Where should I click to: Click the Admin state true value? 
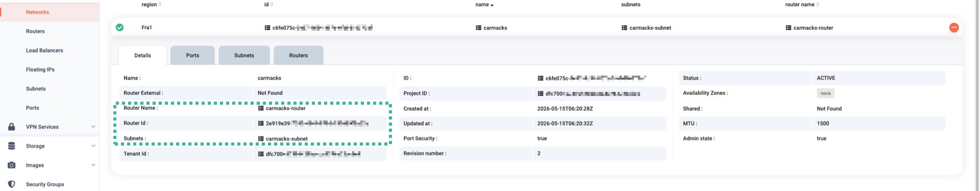(822, 138)
